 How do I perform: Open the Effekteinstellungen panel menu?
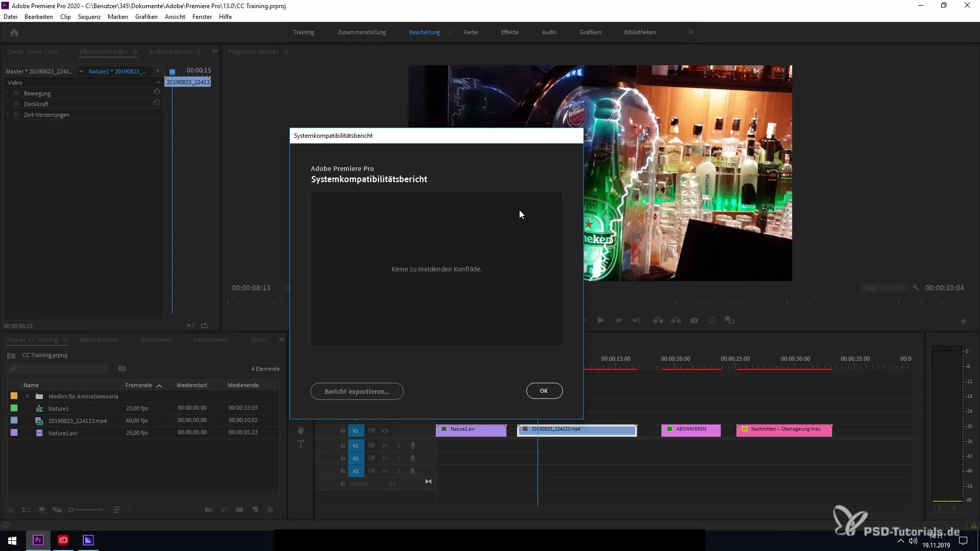tap(135, 52)
